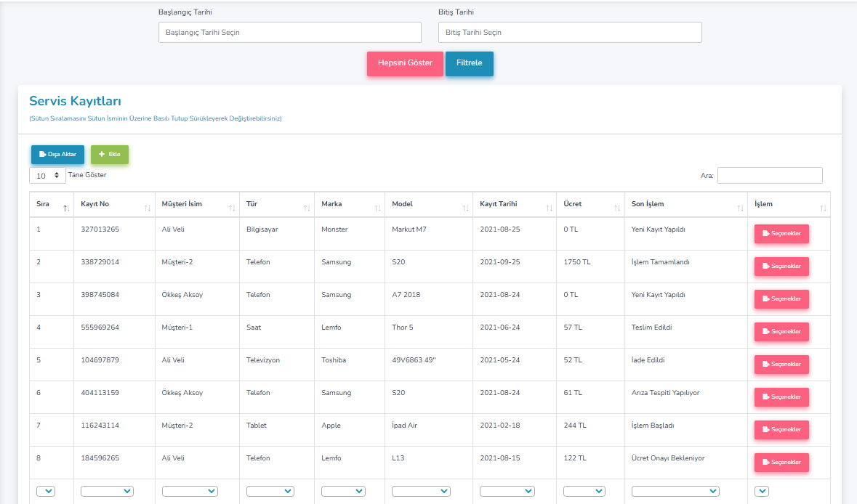Click Dışa Aktar export button

coord(58,155)
